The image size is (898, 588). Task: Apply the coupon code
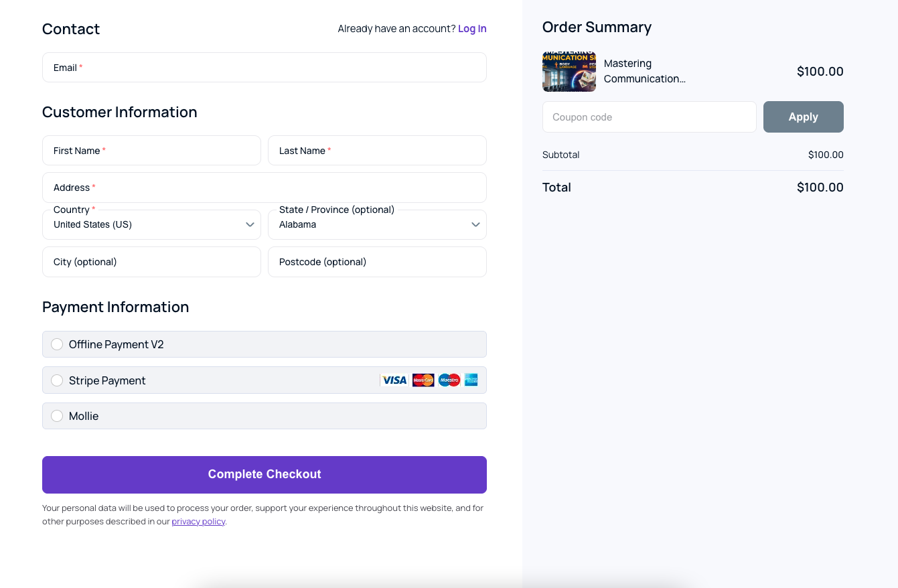coord(804,117)
